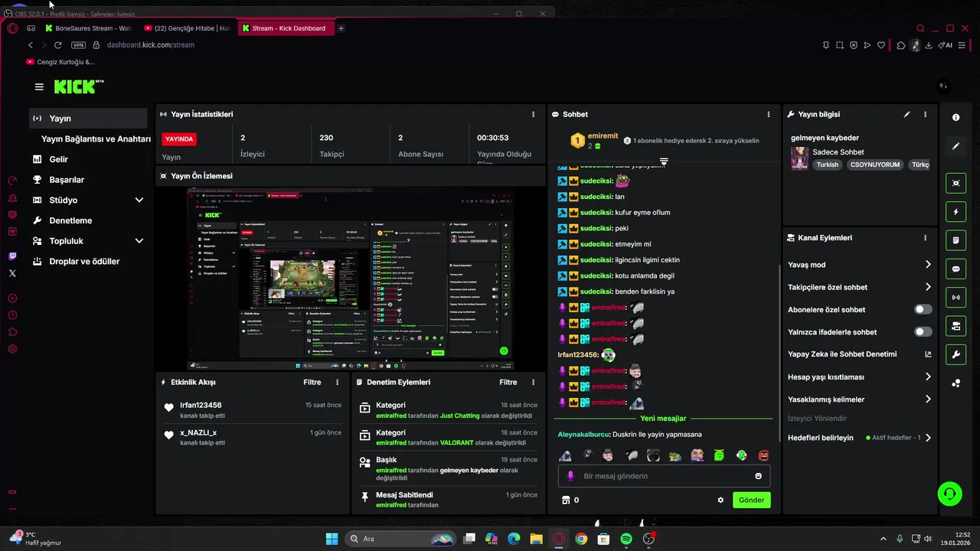
Task: Open the Etkinlik Akışı three-dot menu
Action: pos(338,382)
